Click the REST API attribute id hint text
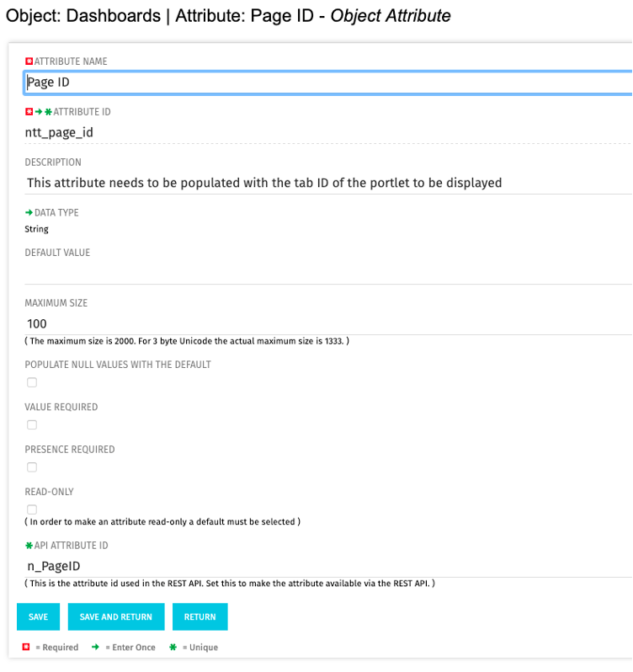The height and width of the screenshot is (672, 633). click(230, 584)
